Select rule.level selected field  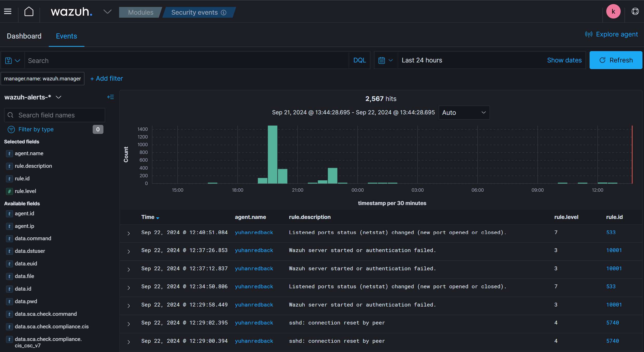click(25, 191)
